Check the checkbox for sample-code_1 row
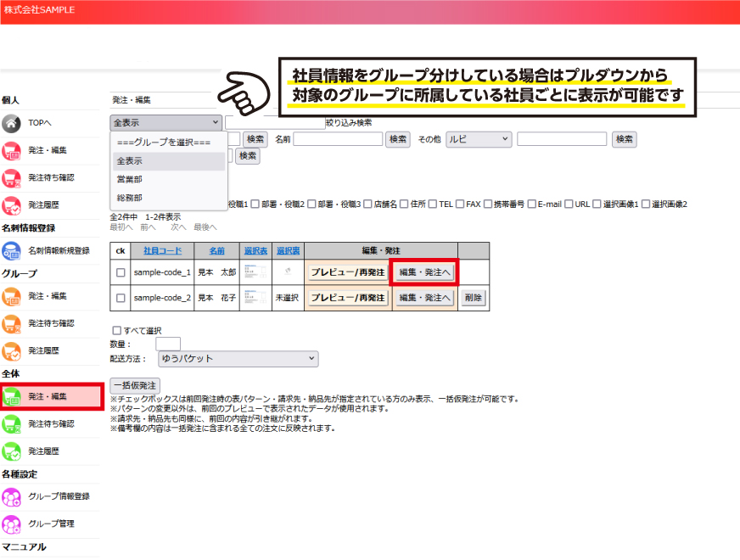 coord(121,272)
